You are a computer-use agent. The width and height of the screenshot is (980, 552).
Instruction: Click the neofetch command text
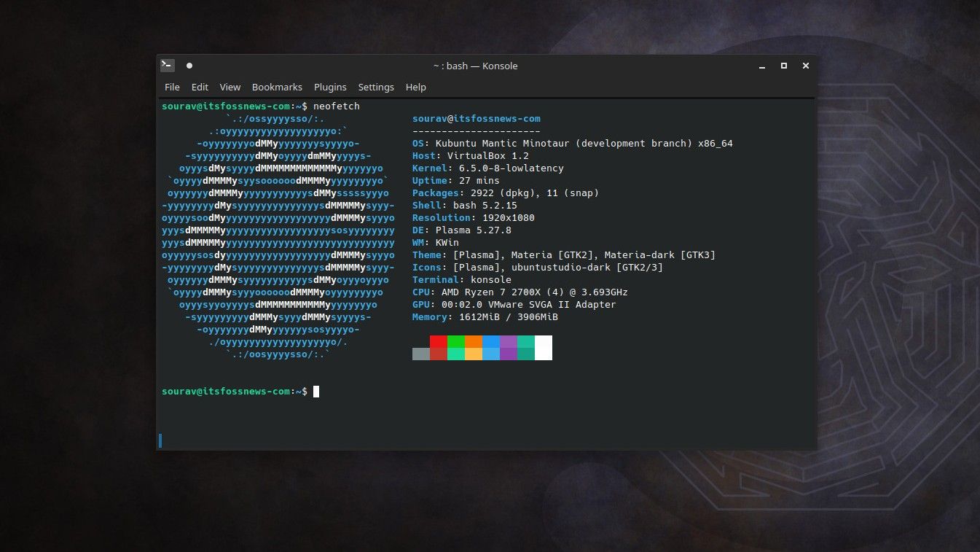[x=336, y=106]
